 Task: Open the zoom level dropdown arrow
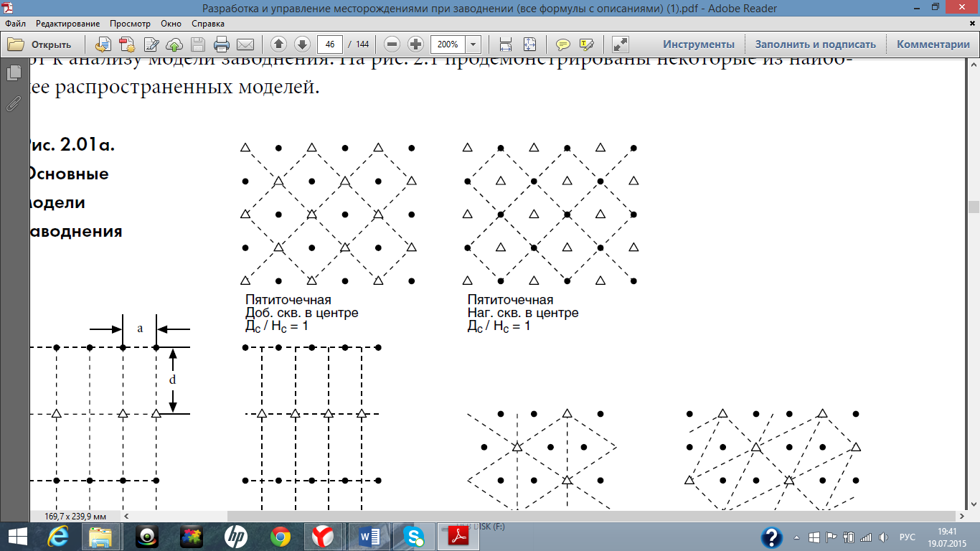(x=473, y=44)
